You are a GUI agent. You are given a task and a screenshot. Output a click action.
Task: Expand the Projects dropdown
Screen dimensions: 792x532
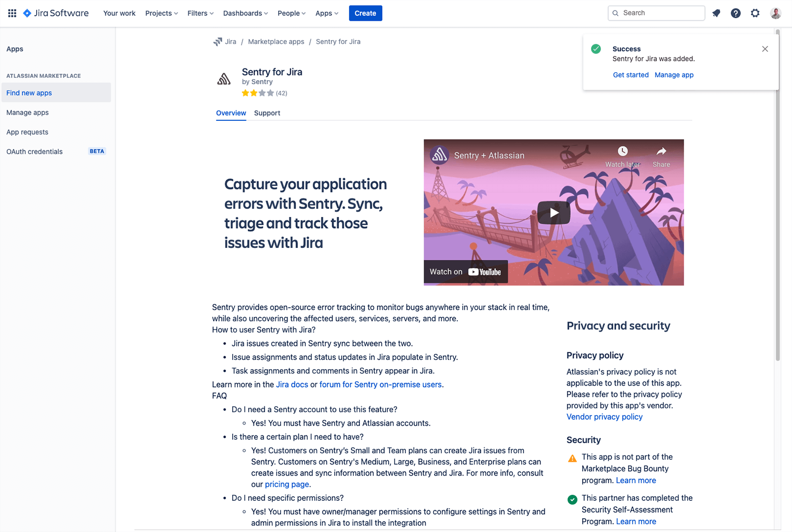coord(161,13)
